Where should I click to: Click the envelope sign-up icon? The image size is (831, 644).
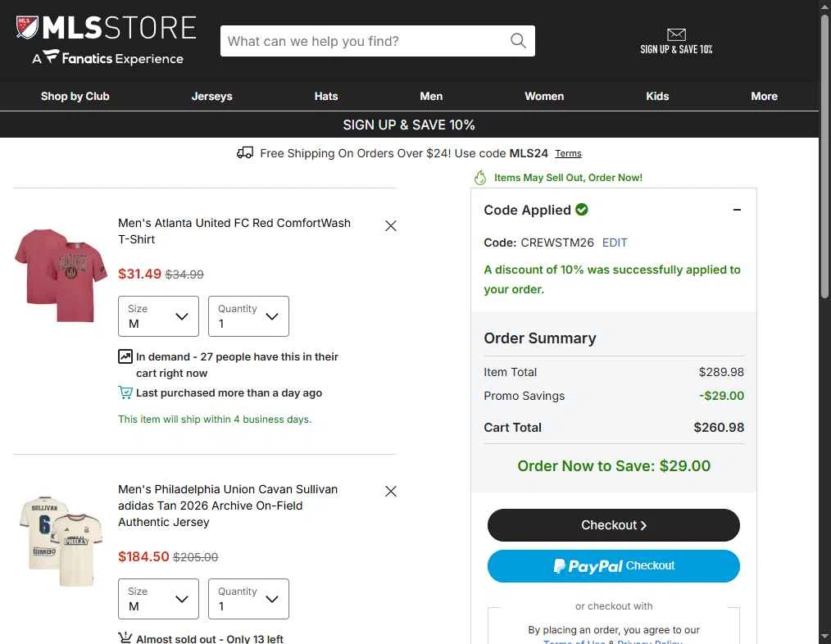[x=676, y=34]
